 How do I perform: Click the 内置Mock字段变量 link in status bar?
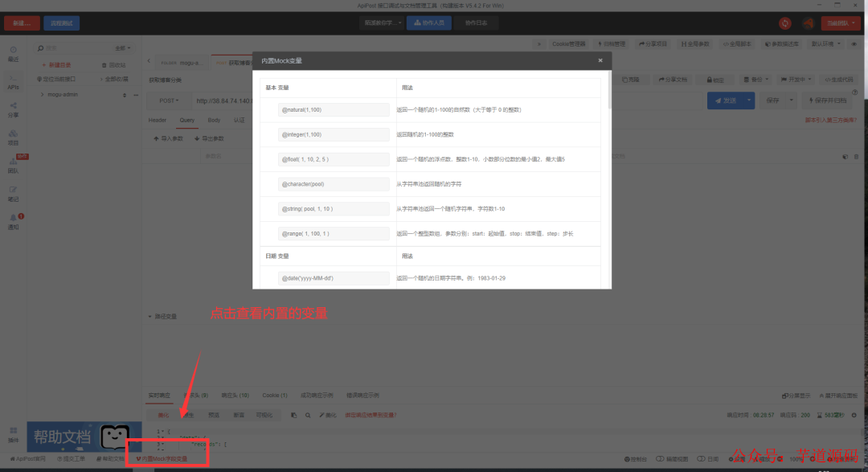click(162, 458)
